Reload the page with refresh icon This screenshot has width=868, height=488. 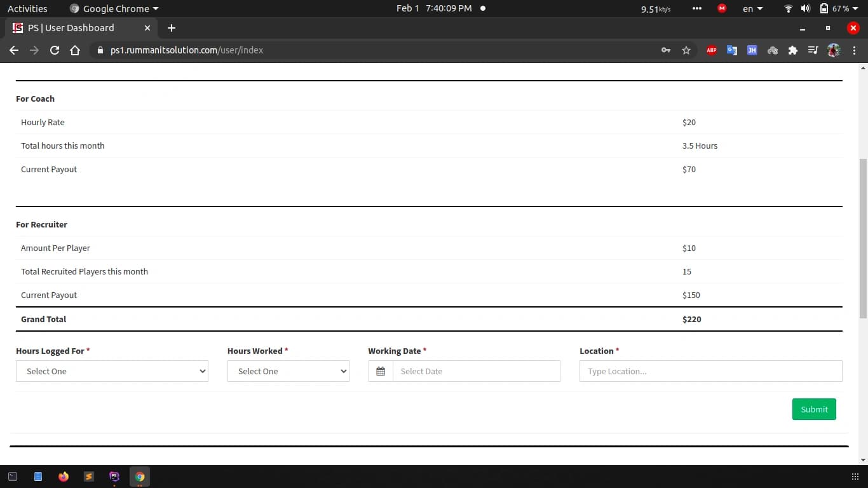pyautogui.click(x=55, y=50)
